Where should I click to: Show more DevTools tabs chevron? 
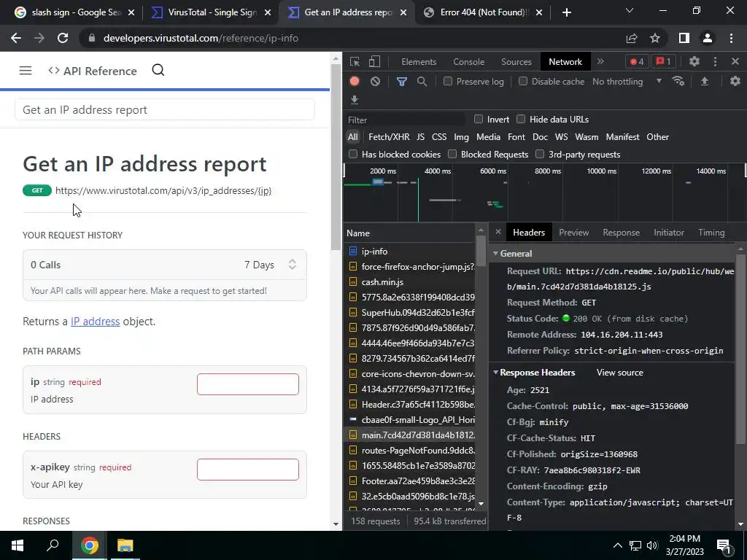coord(601,61)
